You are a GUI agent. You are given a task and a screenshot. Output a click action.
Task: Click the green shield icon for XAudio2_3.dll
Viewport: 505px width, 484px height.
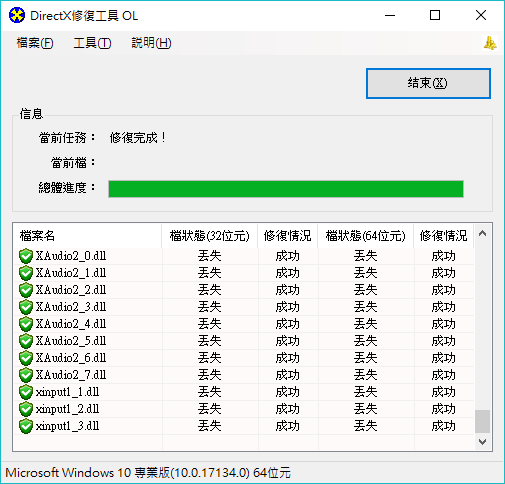click(x=26, y=307)
